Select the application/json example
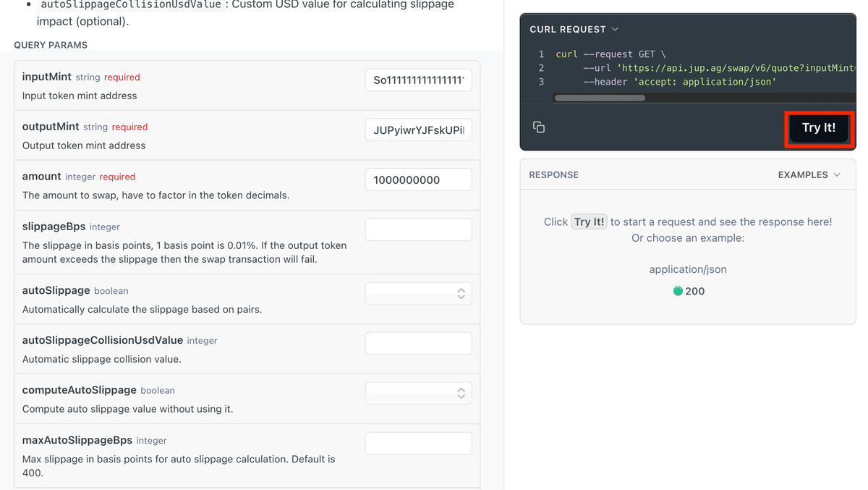The image size is (868, 490). point(688,269)
